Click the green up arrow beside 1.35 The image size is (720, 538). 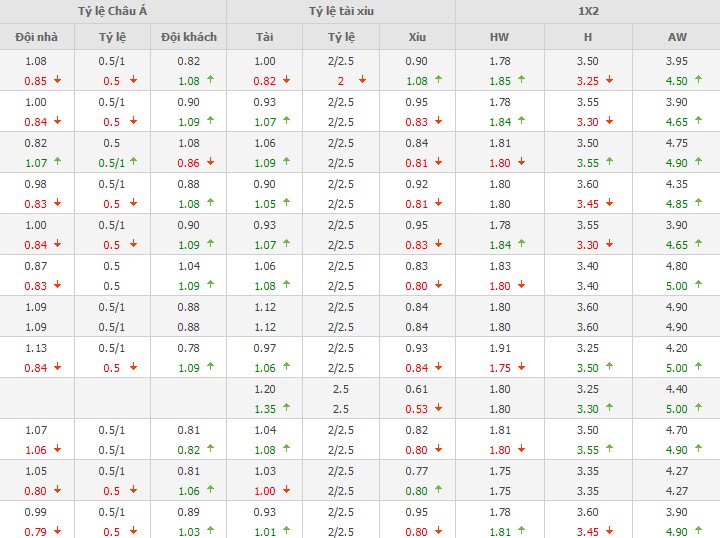pos(288,408)
